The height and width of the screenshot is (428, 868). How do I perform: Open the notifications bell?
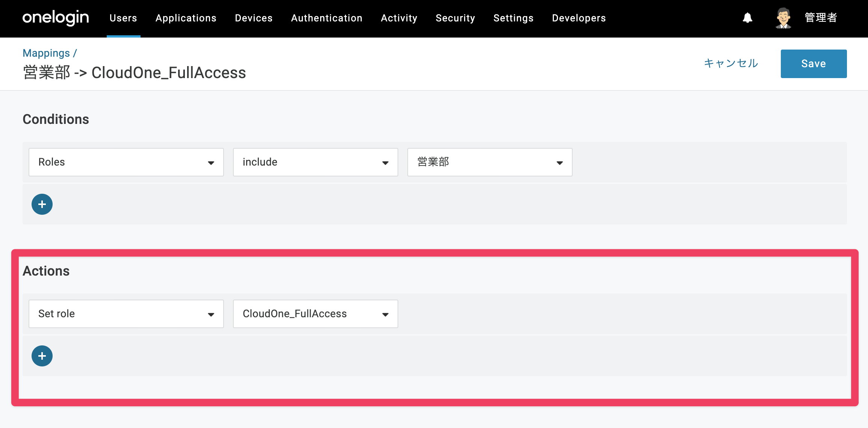747,18
